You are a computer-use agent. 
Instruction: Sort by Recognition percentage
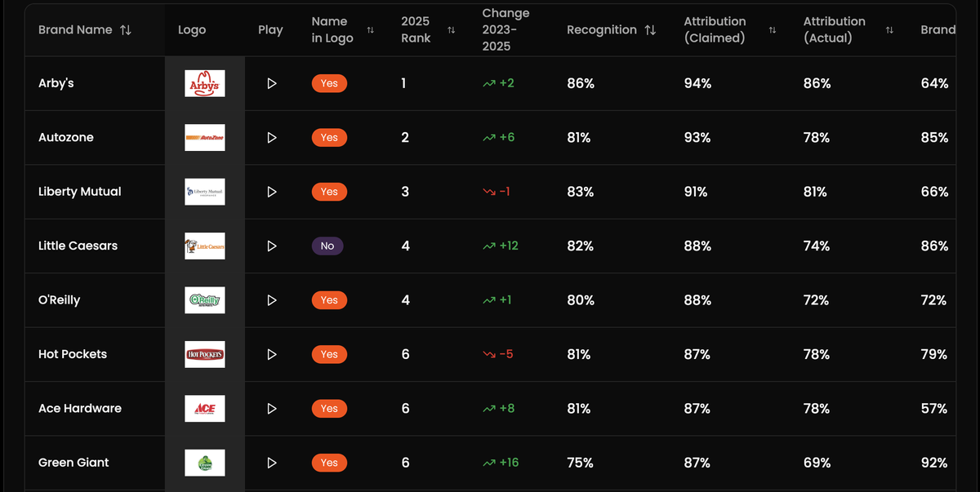(x=650, y=30)
